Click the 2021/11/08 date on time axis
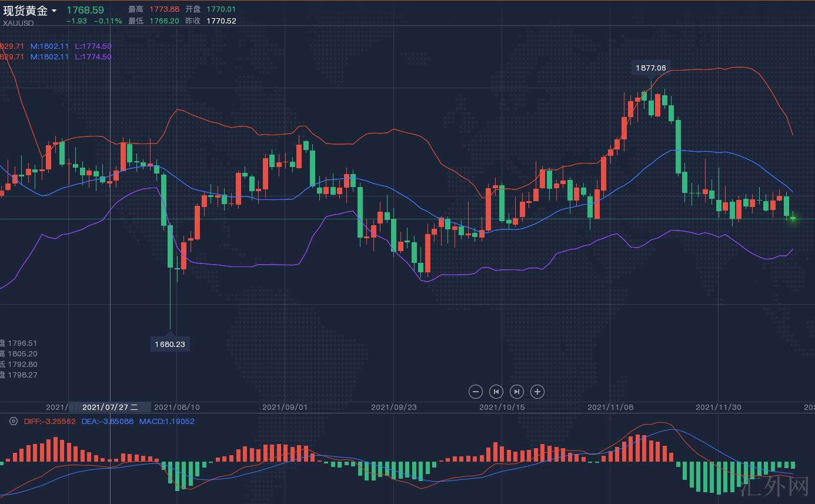Image resolution: width=815 pixels, height=504 pixels. 610,407
